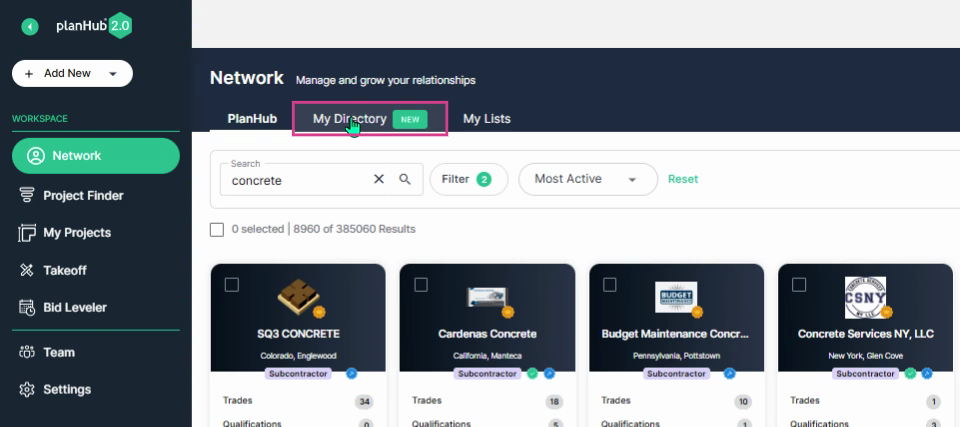960x427 pixels.
Task: Click the blue badge on Cardenas Concrete card
Action: [x=549, y=373]
